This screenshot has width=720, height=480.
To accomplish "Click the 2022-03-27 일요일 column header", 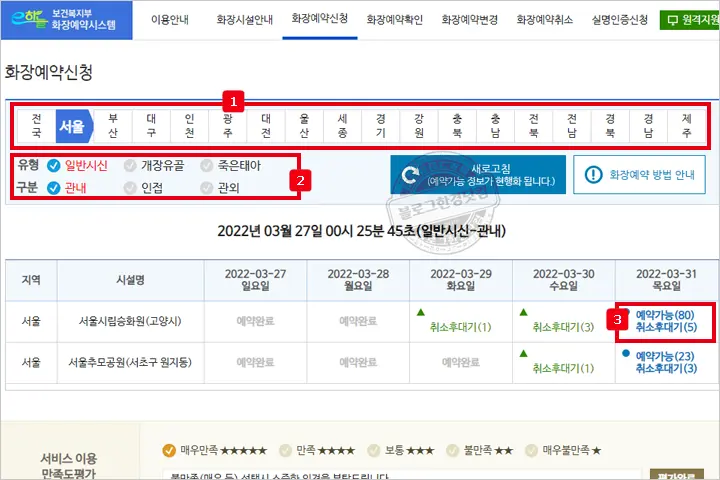I will click(255, 280).
